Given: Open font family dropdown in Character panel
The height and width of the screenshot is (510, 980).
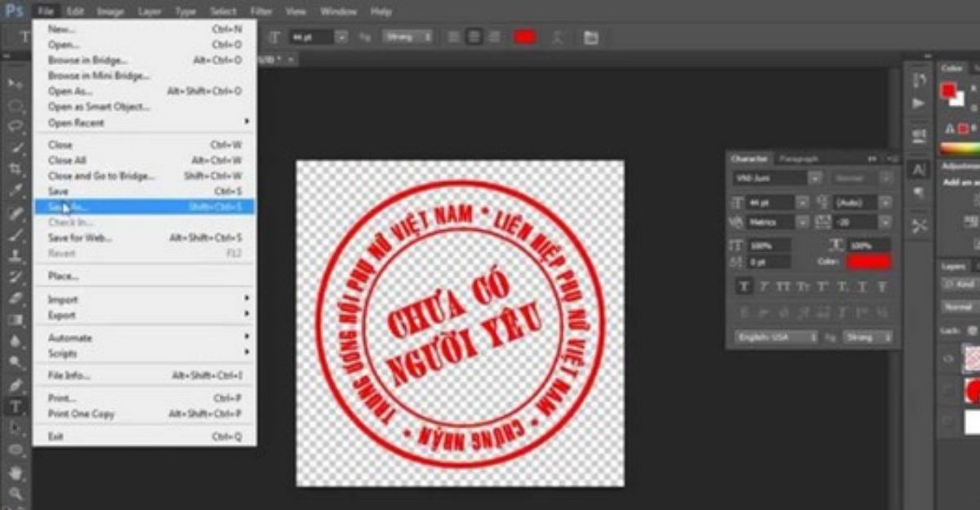Looking at the screenshot, I should [x=815, y=178].
